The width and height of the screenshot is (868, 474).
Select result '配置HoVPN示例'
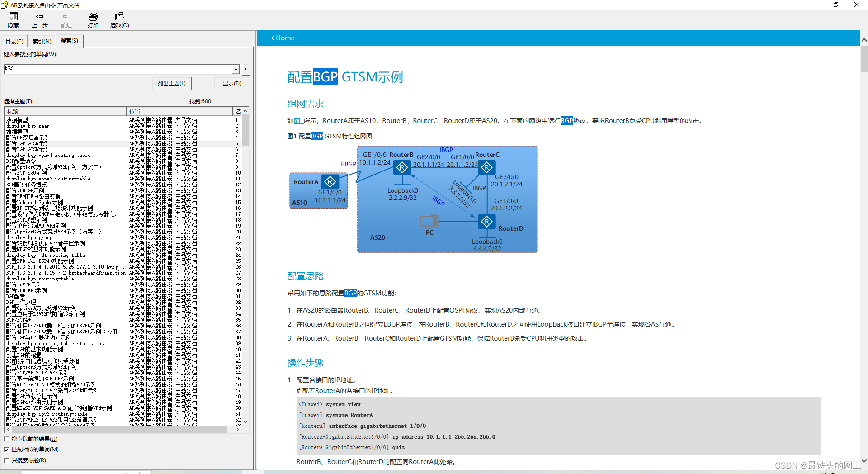[x=24, y=285]
